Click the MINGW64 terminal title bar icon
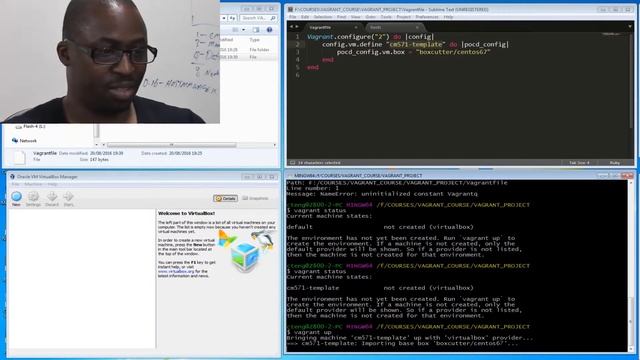The width and height of the screenshot is (640, 360). pos(290,176)
